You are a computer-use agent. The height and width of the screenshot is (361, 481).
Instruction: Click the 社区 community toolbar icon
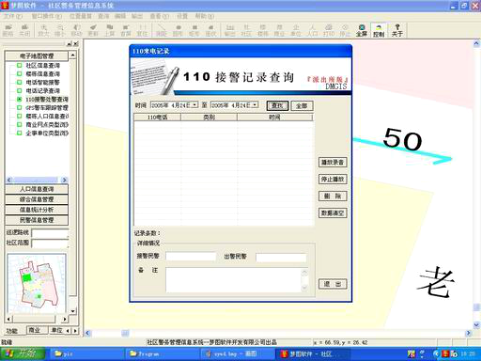click(246, 30)
